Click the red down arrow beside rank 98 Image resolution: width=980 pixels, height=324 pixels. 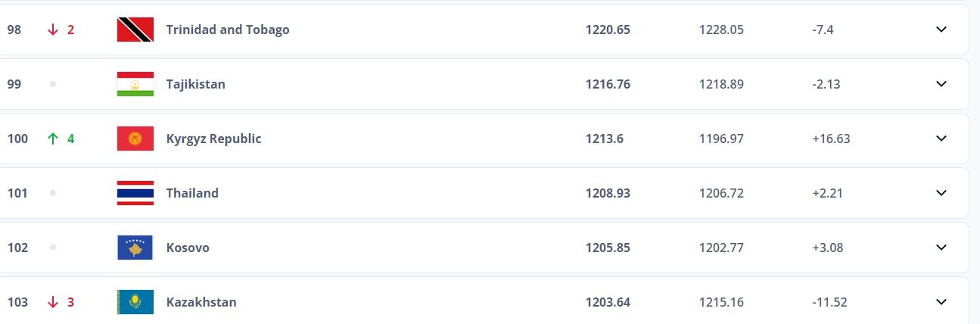tap(53, 30)
